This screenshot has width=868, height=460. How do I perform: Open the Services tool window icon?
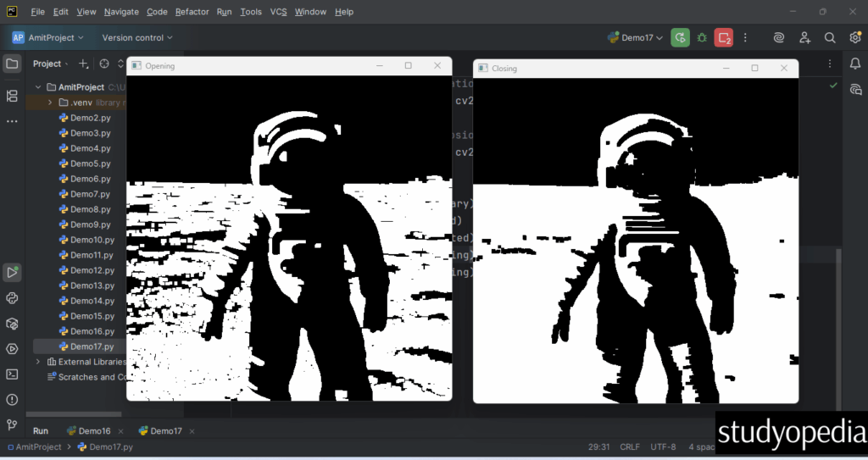tap(12, 349)
